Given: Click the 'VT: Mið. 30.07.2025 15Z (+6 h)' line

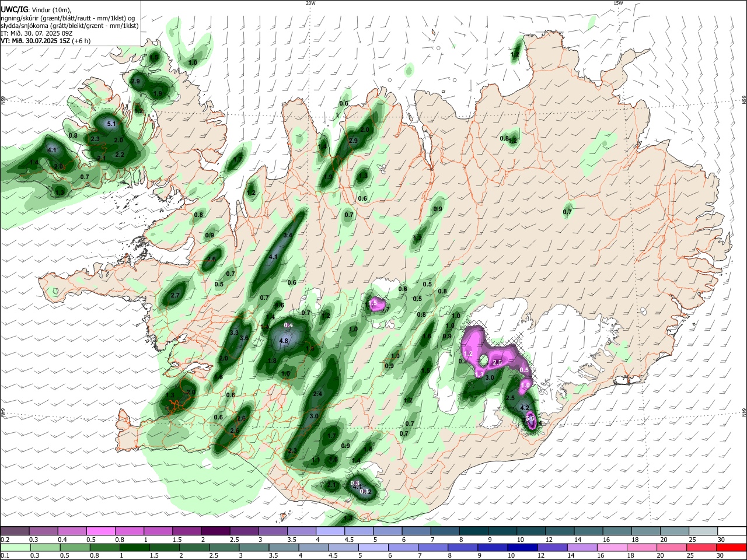Looking at the screenshot, I should coord(45,41).
